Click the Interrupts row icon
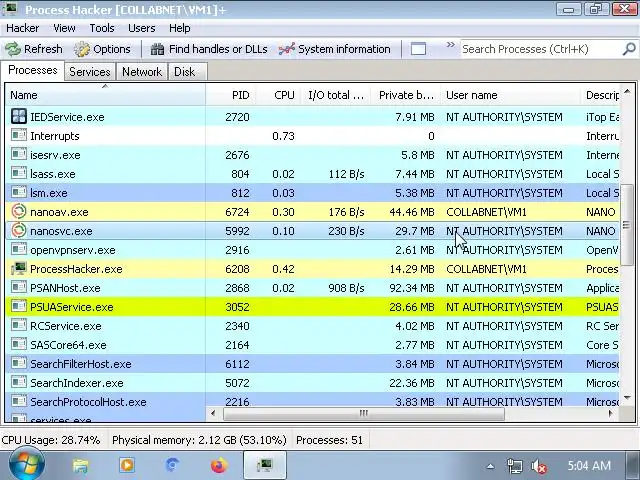640x480 pixels. point(19,136)
